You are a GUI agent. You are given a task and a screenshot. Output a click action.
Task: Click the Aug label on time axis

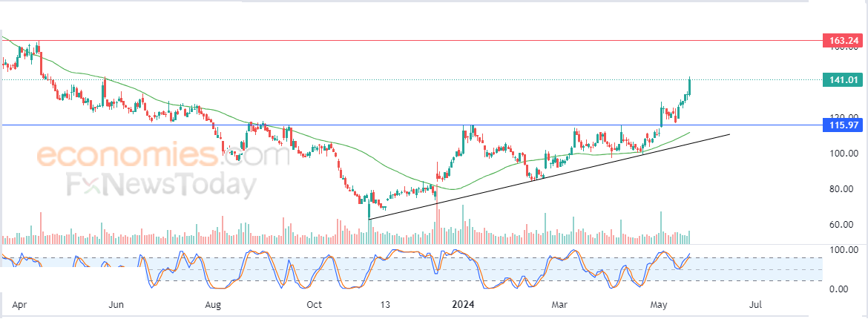(x=213, y=305)
